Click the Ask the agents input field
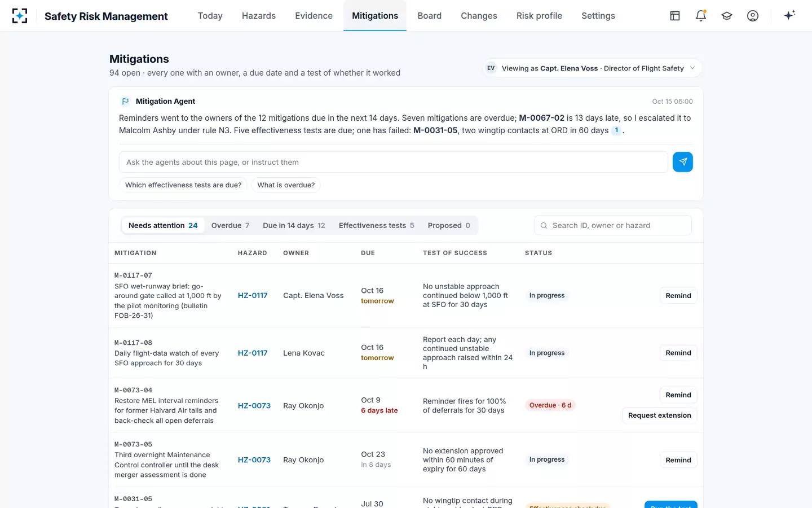 tap(394, 162)
